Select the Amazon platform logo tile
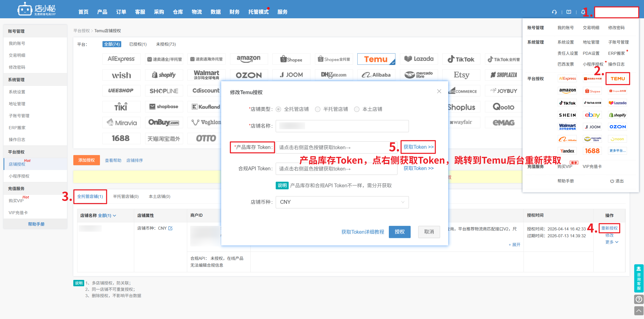The width and height of the screenshot is (644, 319). (249, 59)
